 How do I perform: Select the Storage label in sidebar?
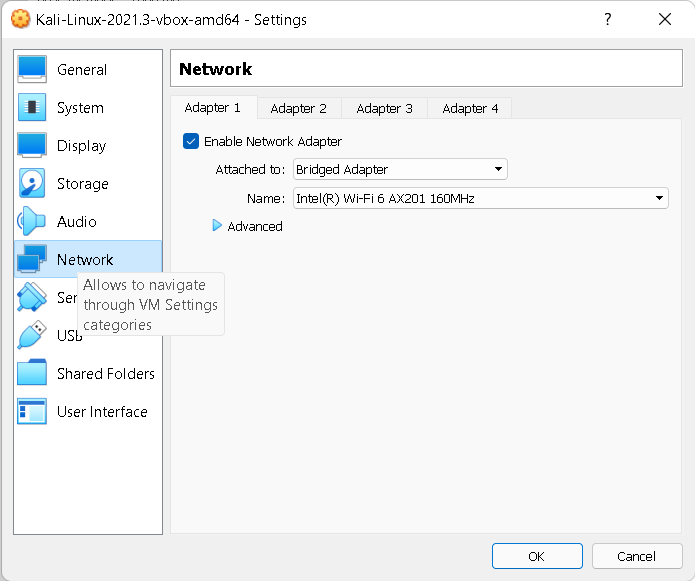tap(83, 183)
